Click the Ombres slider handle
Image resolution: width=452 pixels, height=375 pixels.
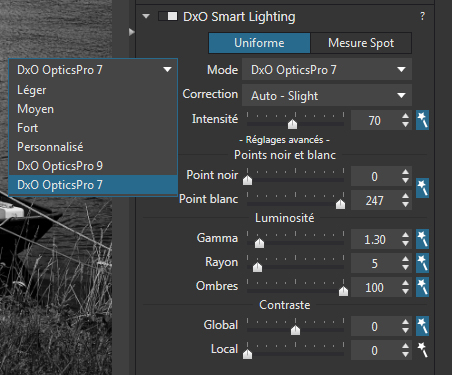343,291
